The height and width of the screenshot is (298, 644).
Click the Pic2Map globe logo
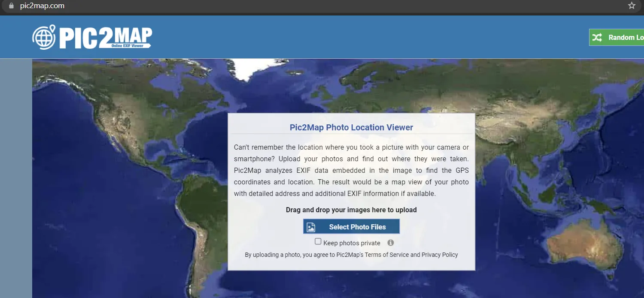click(x=44, y=37)
